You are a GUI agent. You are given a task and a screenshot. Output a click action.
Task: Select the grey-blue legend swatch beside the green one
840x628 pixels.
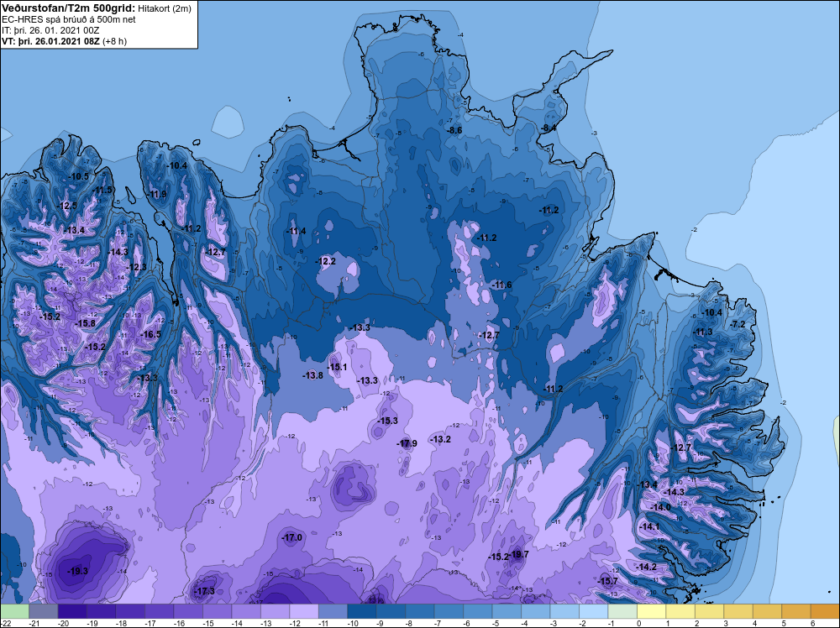point(44,611)
